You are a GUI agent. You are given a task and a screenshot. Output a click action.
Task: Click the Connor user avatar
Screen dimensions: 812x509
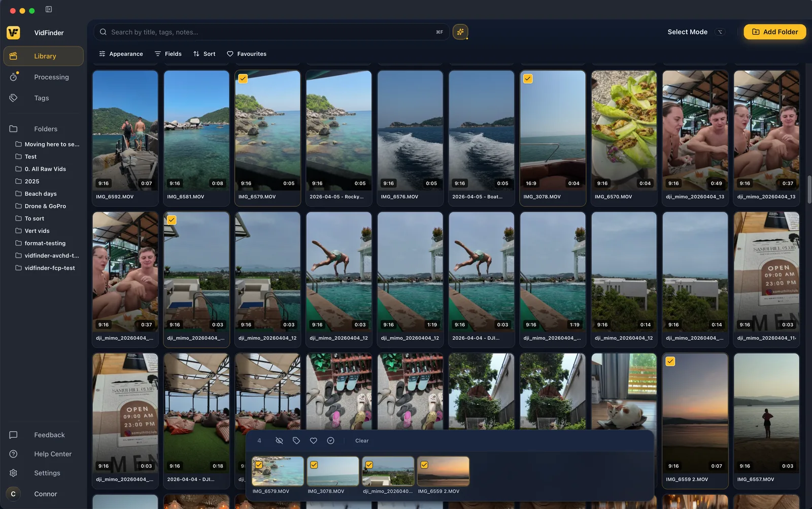pyautogui.click(x=13, y=494)
